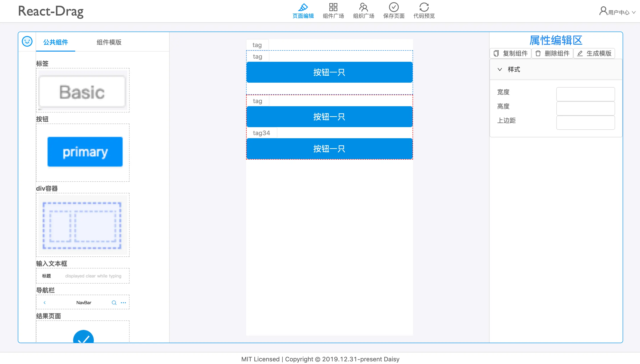
Task: Select the tag34 label on canvas
Action: pyautogui.click(x=261, y=133)
